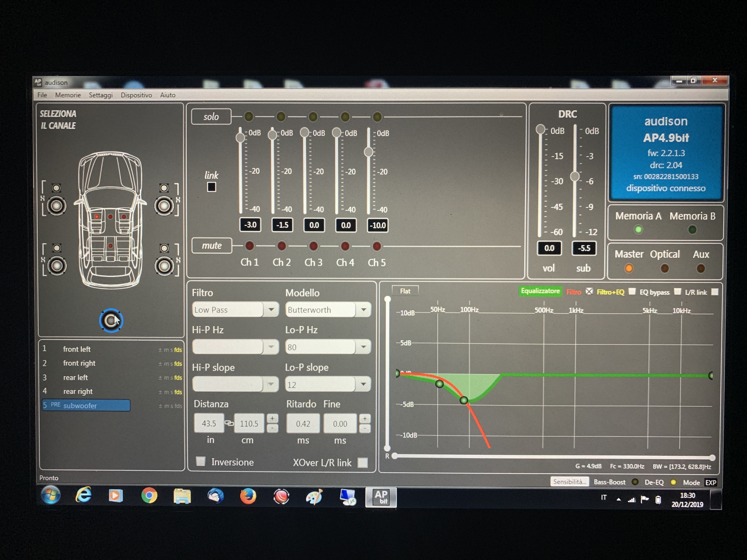Select rear right tweeter speaker icon
This screenshot has width=747, height=560.
coord(165,249)
